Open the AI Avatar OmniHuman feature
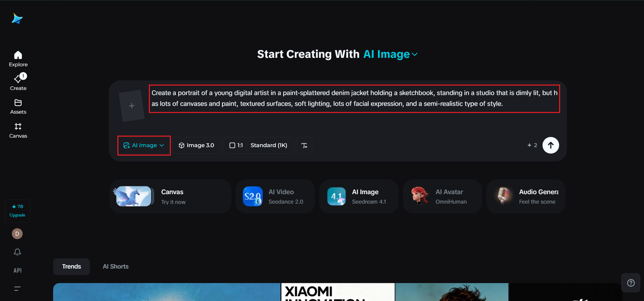 [442, 196]
